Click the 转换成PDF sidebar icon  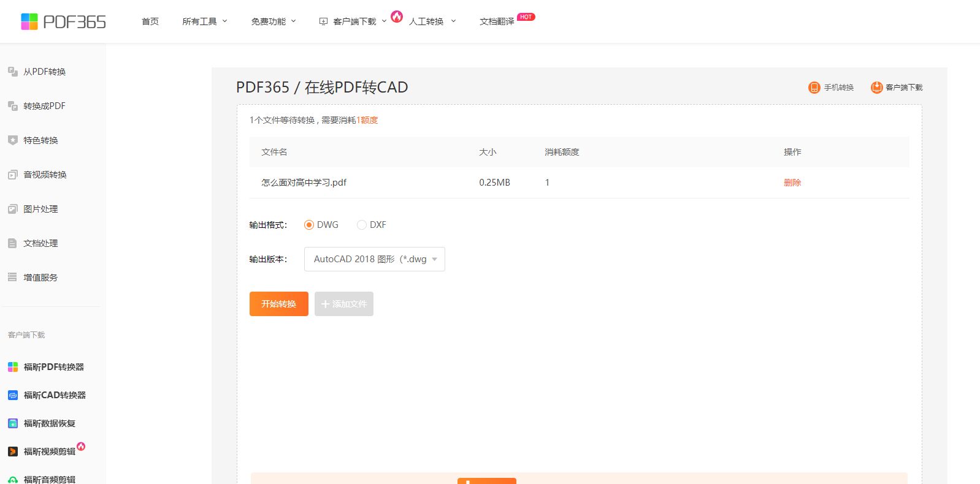pyautogui.click(x=13, y=106)
